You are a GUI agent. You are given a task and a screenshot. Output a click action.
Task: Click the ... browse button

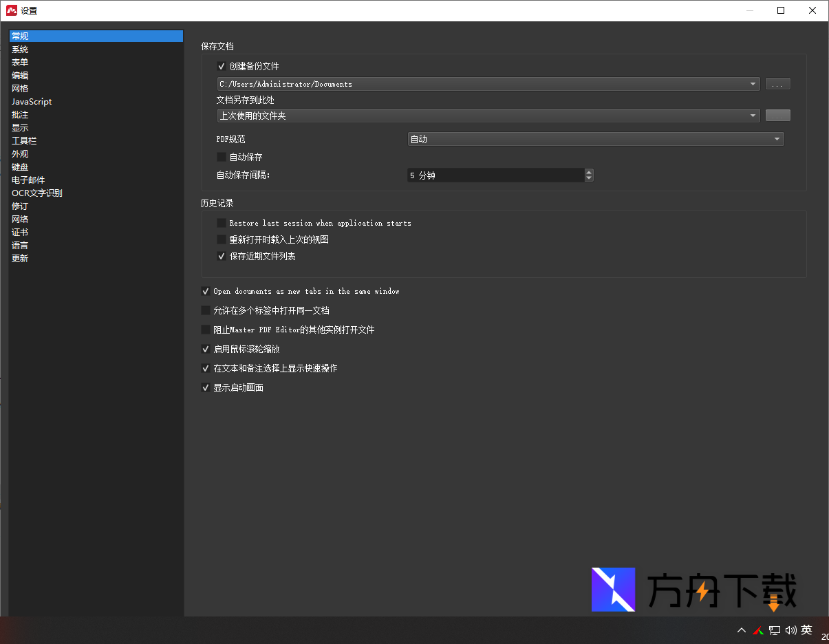(x=777, y=83)
